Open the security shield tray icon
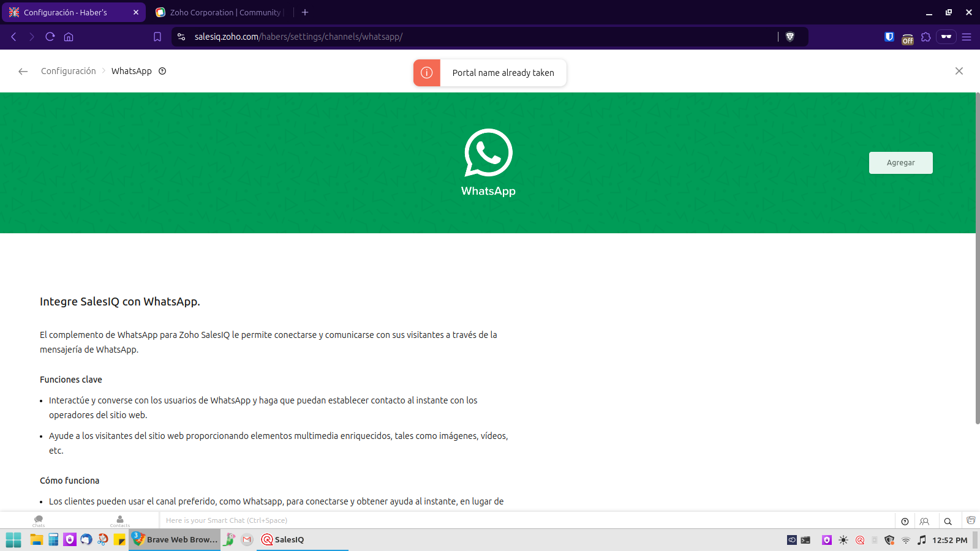 click(889, 540)
